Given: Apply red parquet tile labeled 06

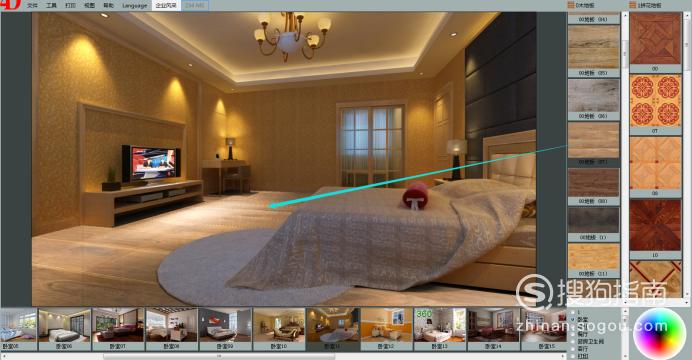Looking at the screenshot, I should 655,39.
